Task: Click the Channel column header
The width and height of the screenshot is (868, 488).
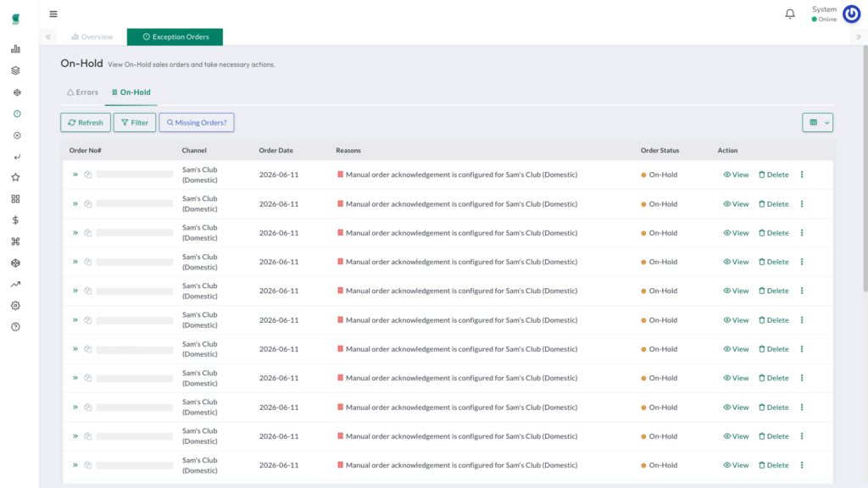Action: (194, 151)
